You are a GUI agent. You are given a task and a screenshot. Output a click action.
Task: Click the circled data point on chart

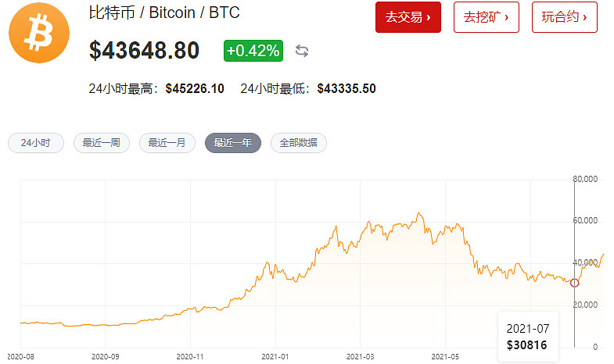click(x=575, y=282)
